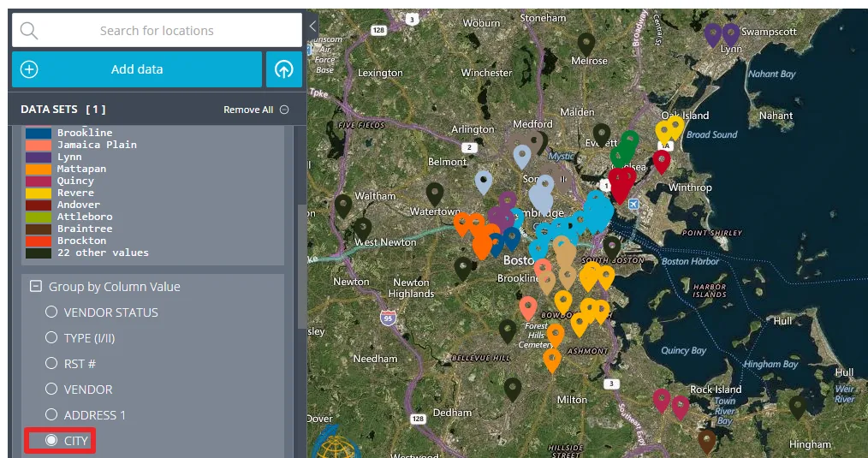The height and width of the screenshot is (458, 868).
Task: Click the brown map pin near Hingham
Action: point(706,440)
